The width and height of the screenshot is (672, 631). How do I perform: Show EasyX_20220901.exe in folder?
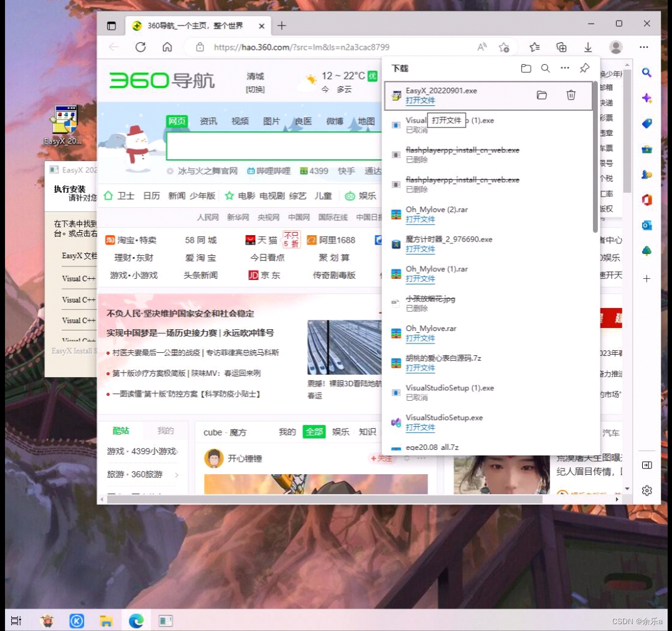coord(542,95)
